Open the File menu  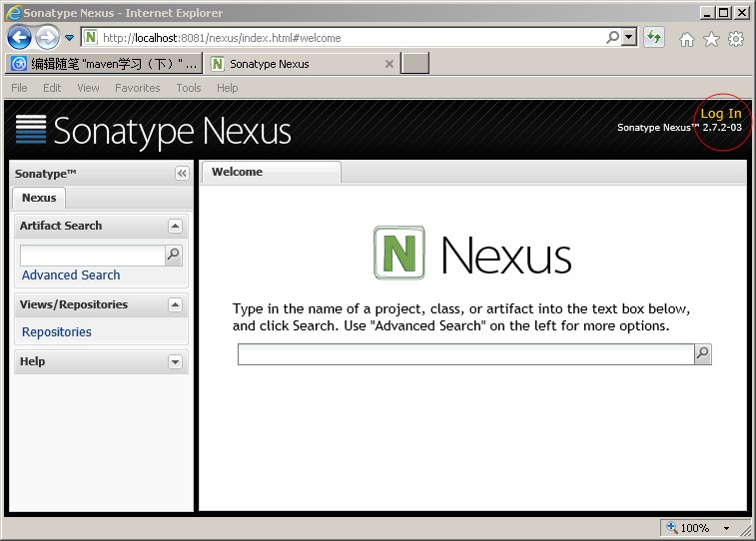point(19,88)
